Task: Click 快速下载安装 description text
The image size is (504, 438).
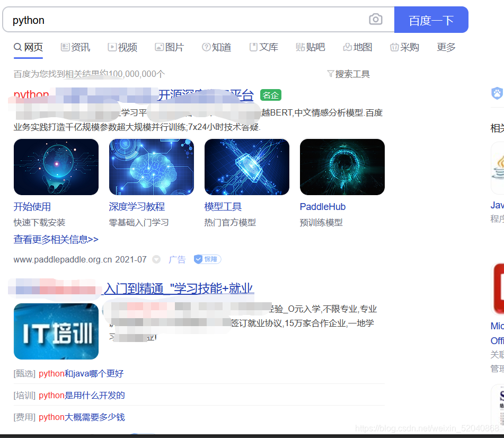Action: [40, 223]
